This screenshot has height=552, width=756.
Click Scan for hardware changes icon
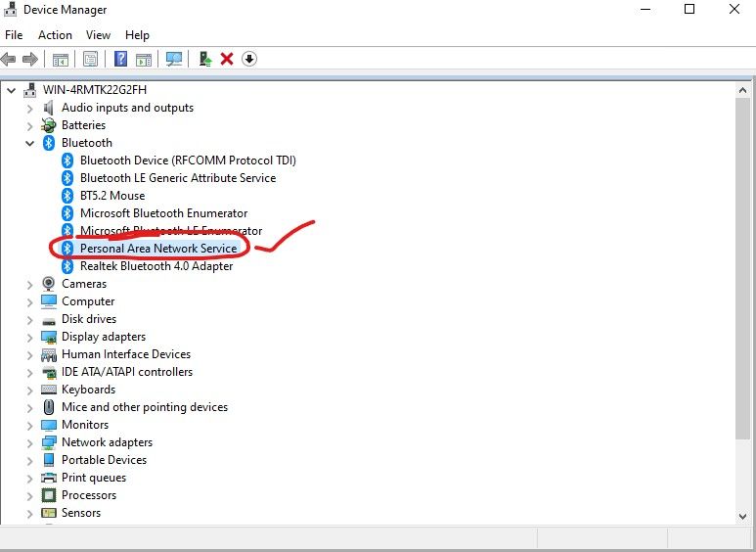[173, 59]
